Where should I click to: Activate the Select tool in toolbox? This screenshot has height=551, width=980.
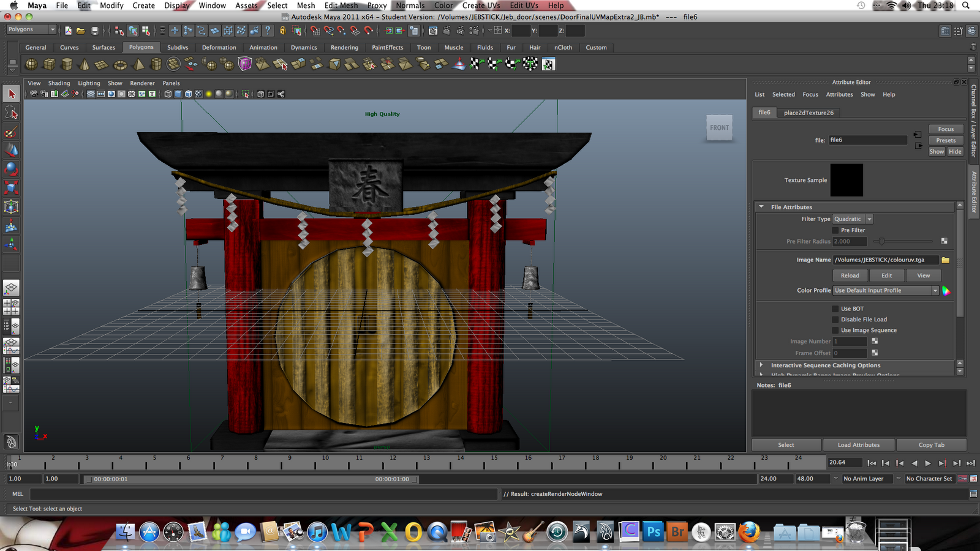tap(11, 94)
